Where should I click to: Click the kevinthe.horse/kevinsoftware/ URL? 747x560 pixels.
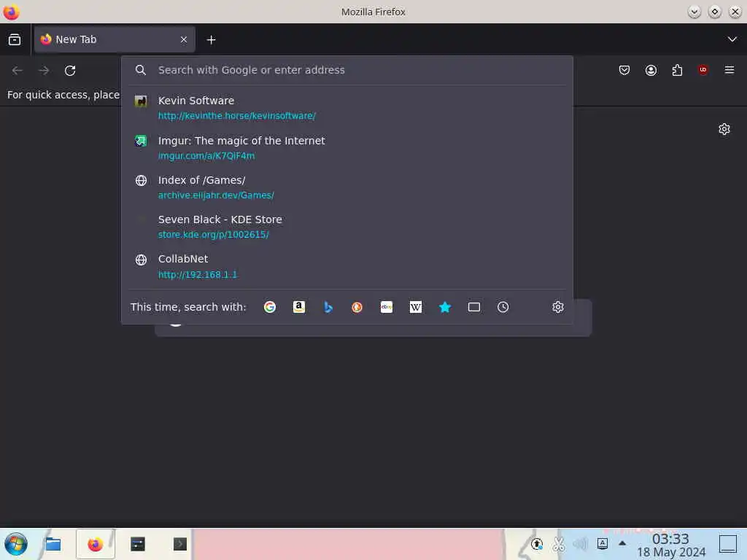tap(237, 116)
